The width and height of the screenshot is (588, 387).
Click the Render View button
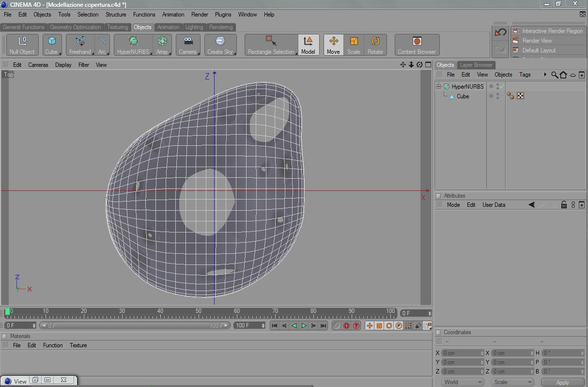(537, 41)
